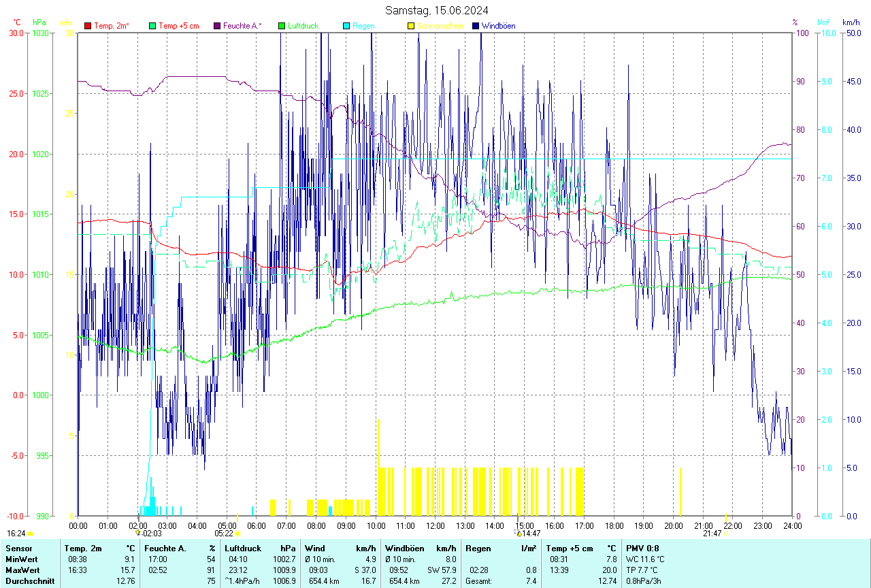
Task: Click the max wind value 'S 37.0'
Action: coord(365,570)
